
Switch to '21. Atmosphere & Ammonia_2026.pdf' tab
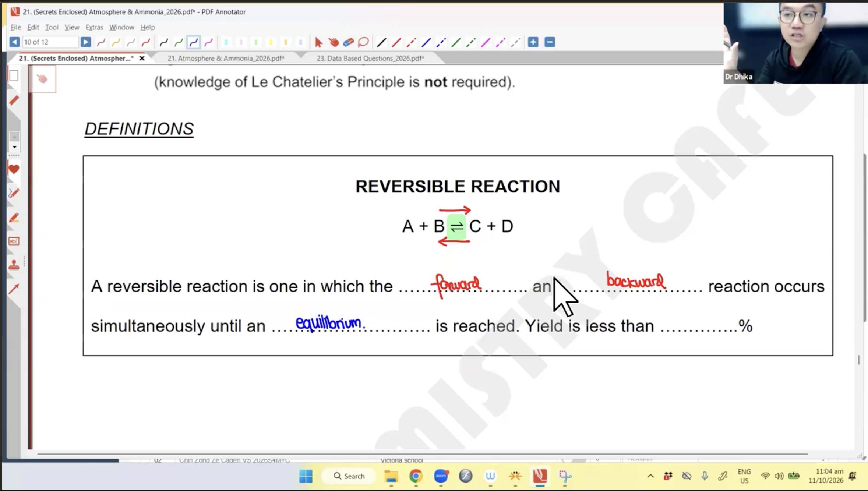click(x=226, y=58)
